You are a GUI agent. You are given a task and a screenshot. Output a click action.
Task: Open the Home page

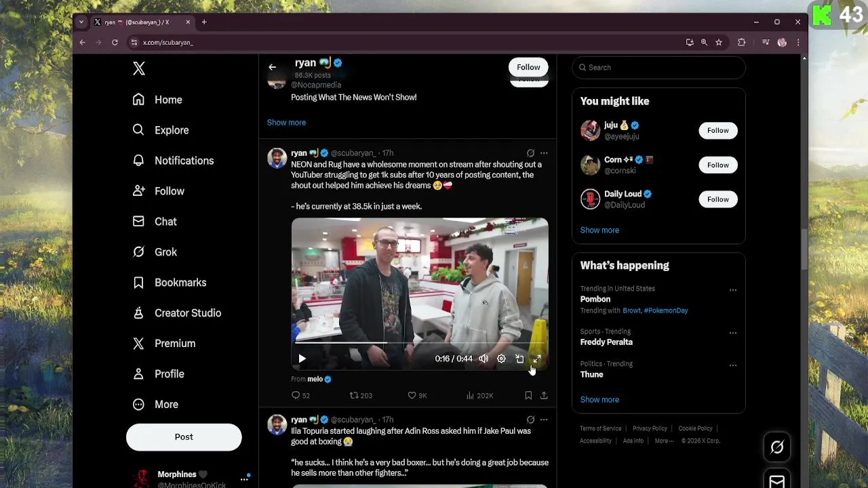[x=157, y=100]
